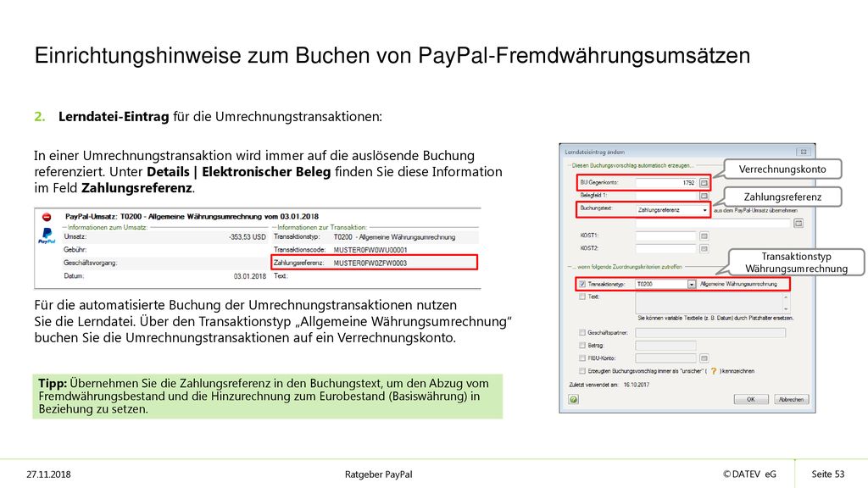Tick the Geschäftspartner checkbox
Viewport: 868px width, 488px height.
pyautogui.click(x=581, y=332)
